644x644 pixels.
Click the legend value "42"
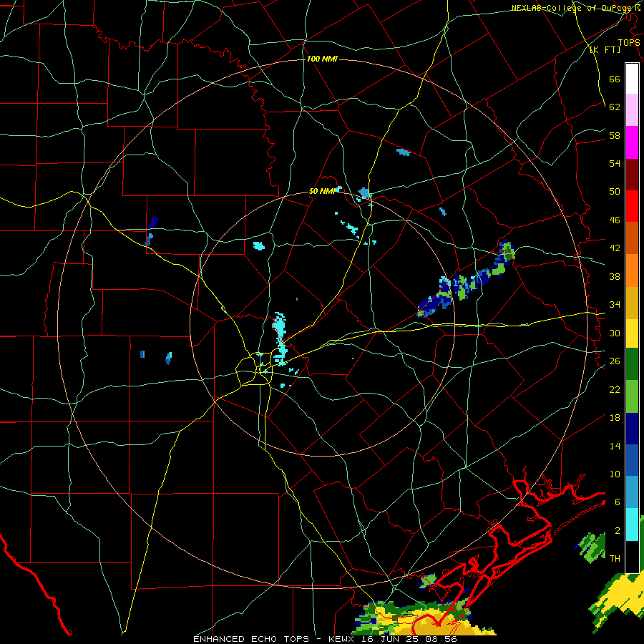pos(615,248)
